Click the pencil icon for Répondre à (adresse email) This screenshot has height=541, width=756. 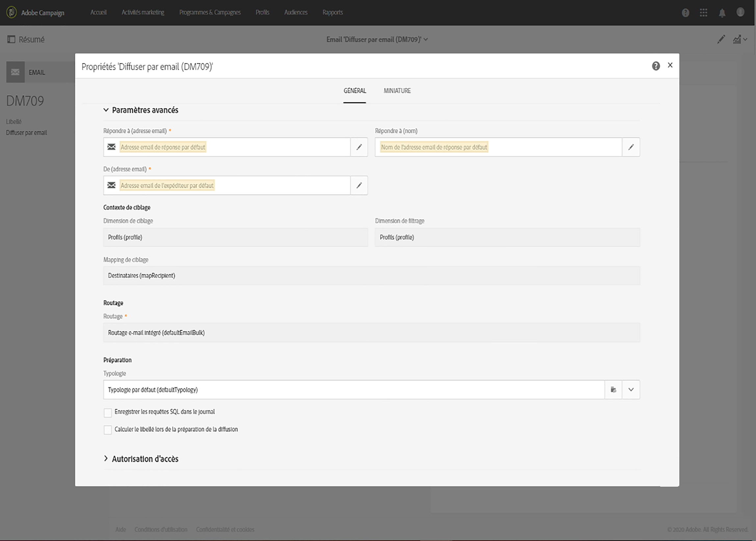[359, 147]
